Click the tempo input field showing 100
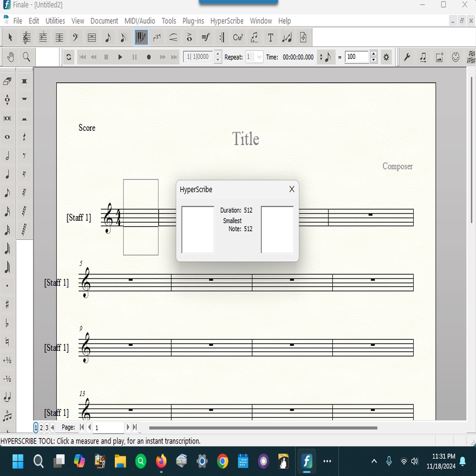476x476 pixels. (357, 57)
